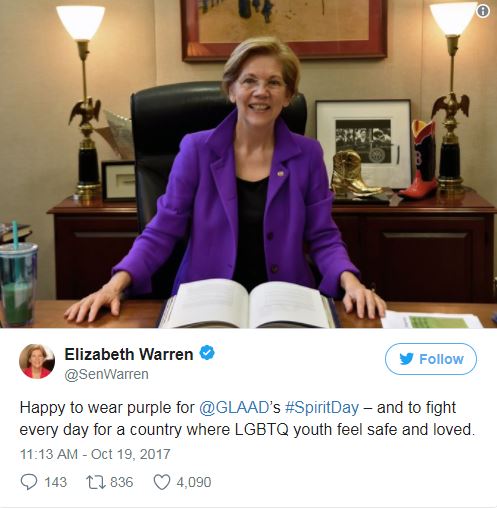Screen dimensions: 497x509
Task: Follow the account via the Follow label
Action: tap(441, 359)
